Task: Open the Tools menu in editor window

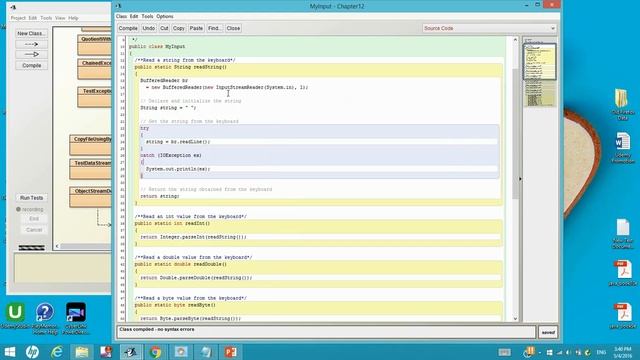Action: pos(147,16)
